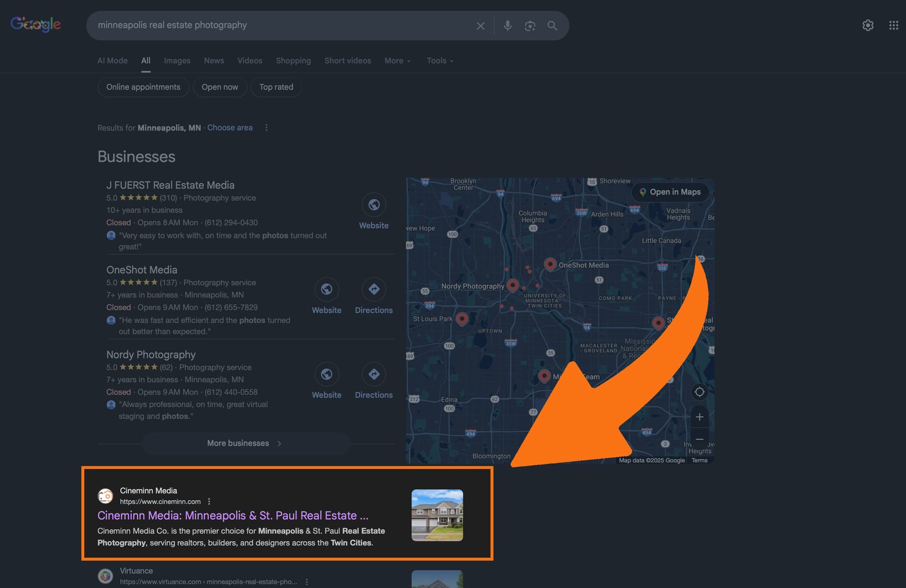The image size is (906, 588).
Task: Get directions to Nordy Photography
Action: coord(374,381)
